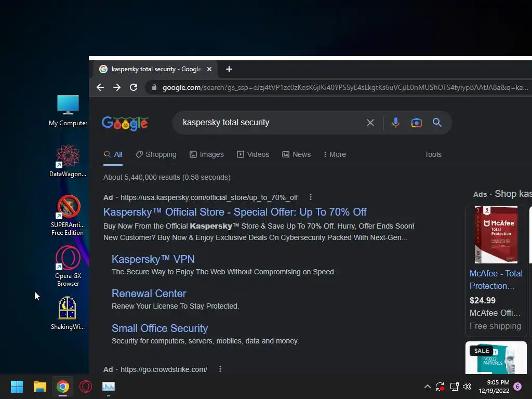
Task: Open the Windows Start menu
Action: pos(17,387)
